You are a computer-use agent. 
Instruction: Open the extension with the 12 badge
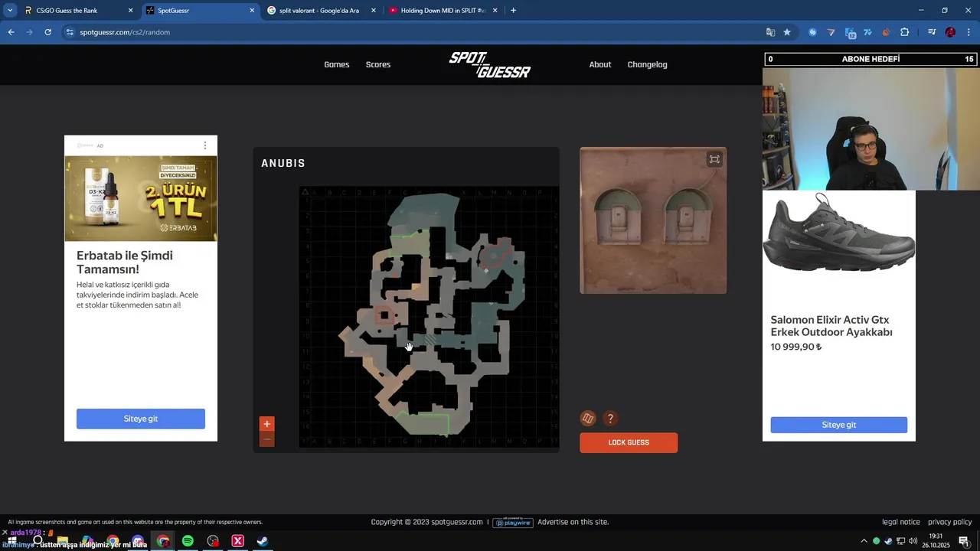click(850, 32)
